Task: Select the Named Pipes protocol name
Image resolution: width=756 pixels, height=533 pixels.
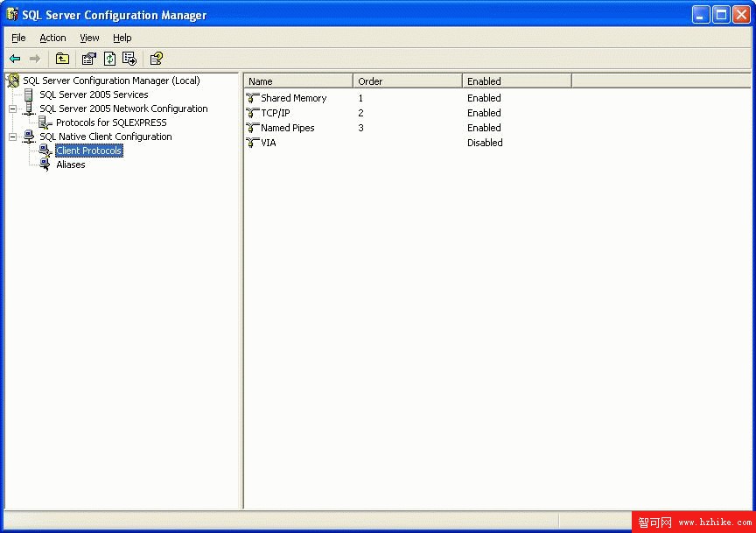Action: pos(287,128)
